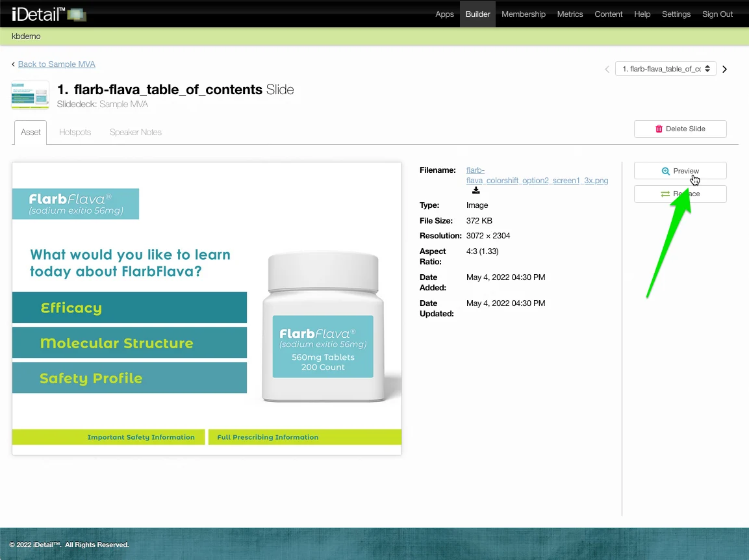Viewport: 749px width, 560px height.
Task: Click the iDetail logo
Action: pyautogui.click(x=49, y=14)
